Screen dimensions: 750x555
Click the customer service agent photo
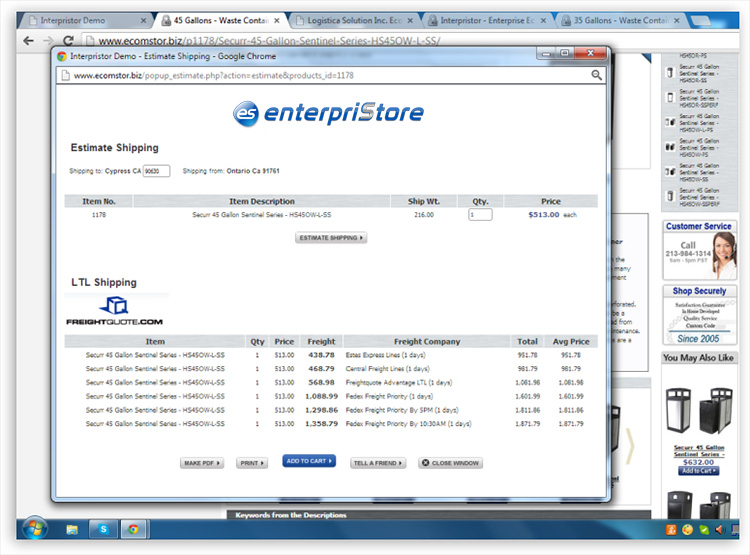pyautogui.click(x=724, y=255)
